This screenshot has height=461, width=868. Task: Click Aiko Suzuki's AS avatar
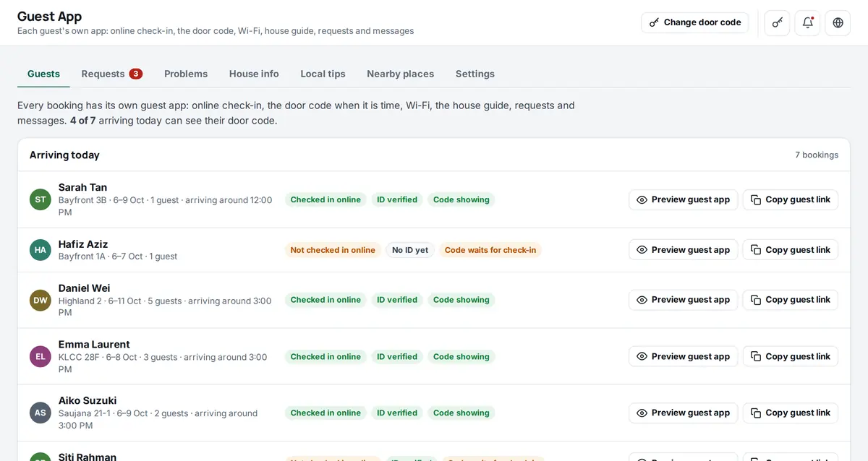[x=41, y=413]
